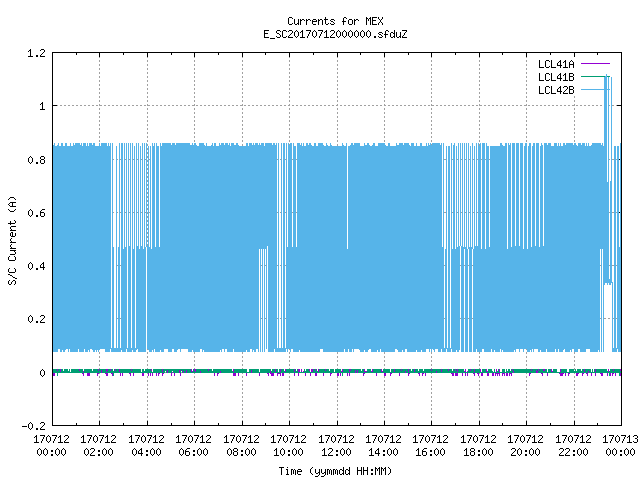The height and width of the screenshot is (480, 640).
Task: Click the 1.2 y-axis tick value
Action: click(36, 53)
